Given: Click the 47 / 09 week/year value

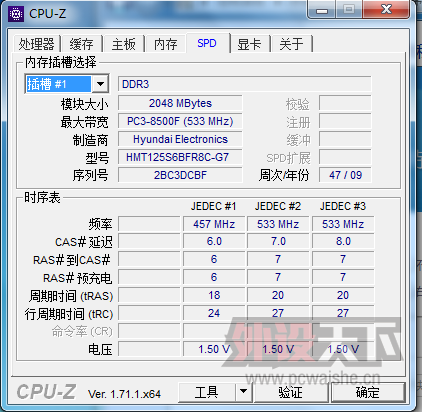Looking at the screenshot, I should pos(345,175).
